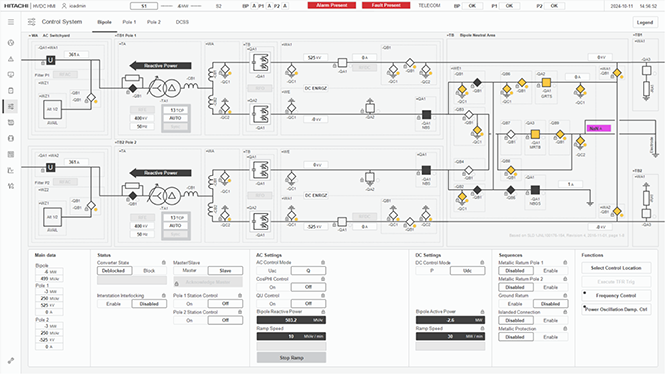Click the expand icon at sidebar bottom

[11, 360]
